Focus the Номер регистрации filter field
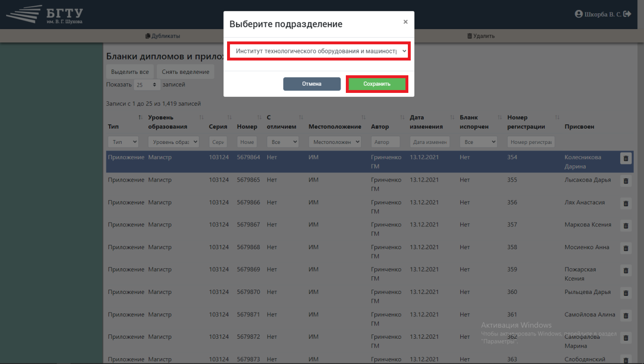 pos(531,142)
